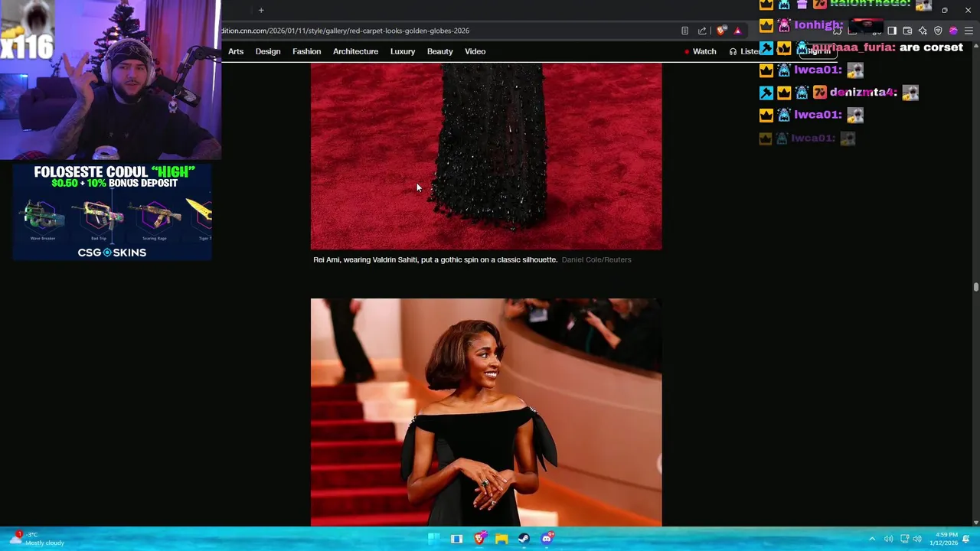980x551 pixels.
Task: Restore down the browser window
Action: coord(945,10)
